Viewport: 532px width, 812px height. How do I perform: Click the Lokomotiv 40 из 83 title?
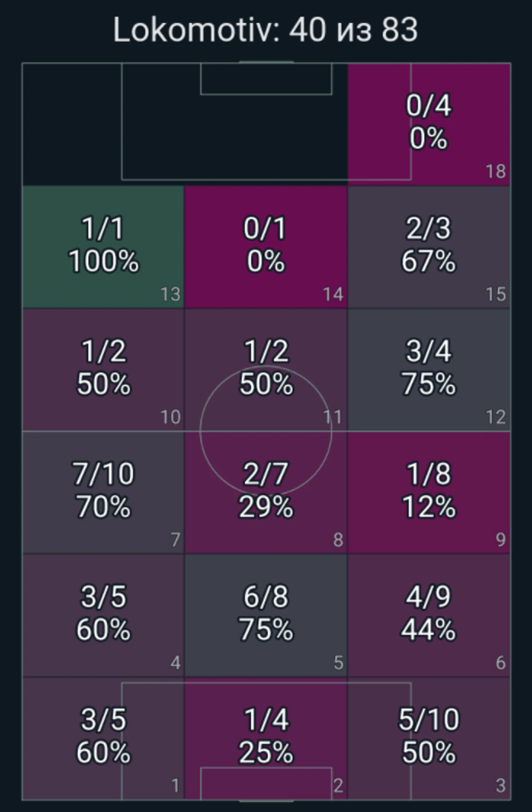[x=265, y=30]
